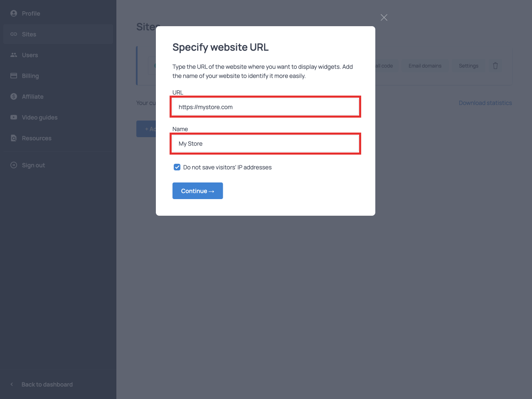Click the Resources document icon

click(x=14, y=138)
